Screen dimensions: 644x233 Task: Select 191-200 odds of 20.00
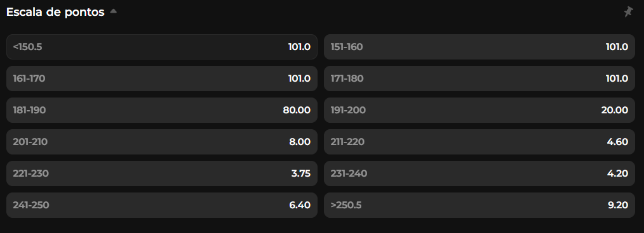coord(479,110)
